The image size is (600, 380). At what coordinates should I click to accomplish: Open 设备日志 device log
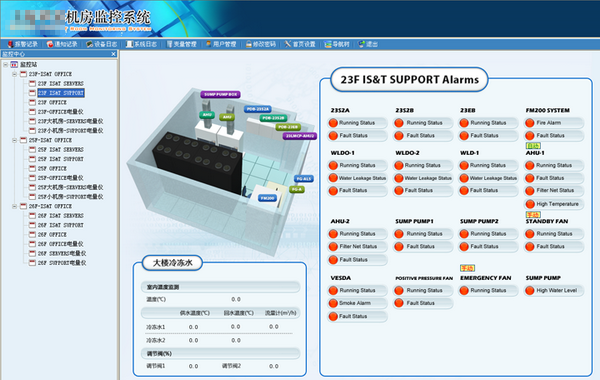(102, 44)
